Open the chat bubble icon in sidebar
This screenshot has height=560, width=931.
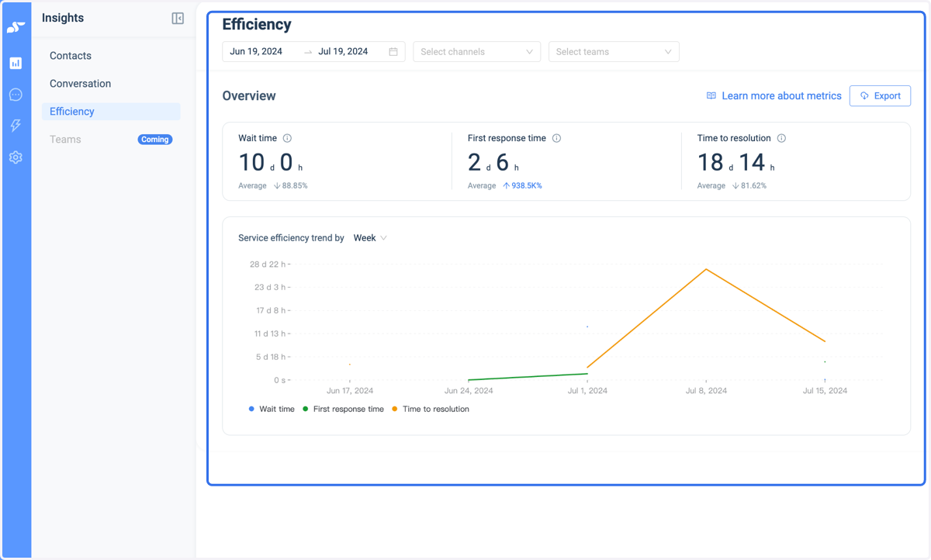pyautogui.click(x=16, y=95)
